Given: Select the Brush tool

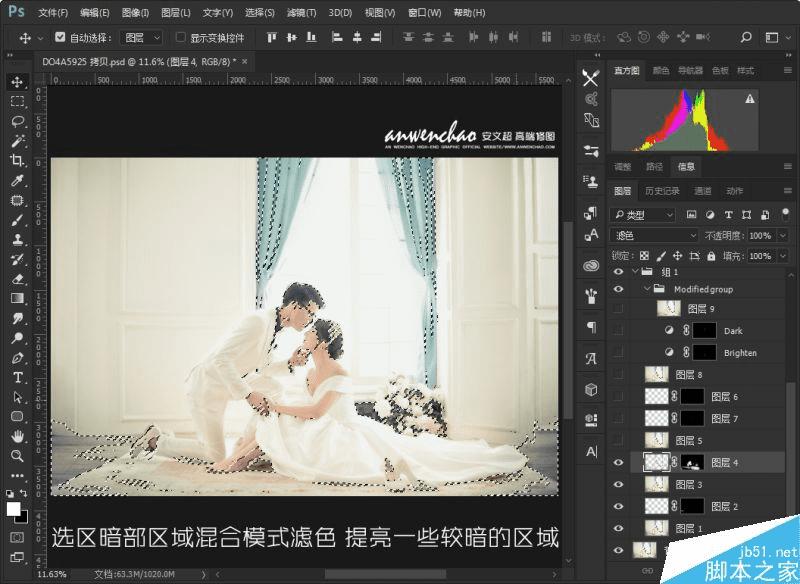Looking at the screenshot, I should [17, 220].
